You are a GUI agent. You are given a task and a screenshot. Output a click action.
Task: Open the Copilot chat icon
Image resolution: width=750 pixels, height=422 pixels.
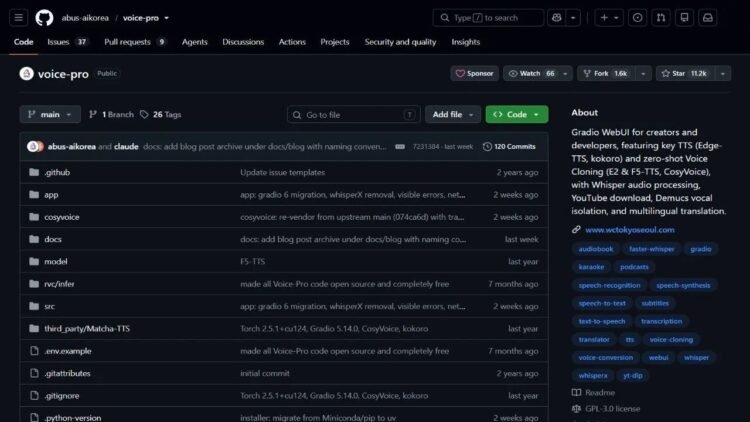(556, 18)
